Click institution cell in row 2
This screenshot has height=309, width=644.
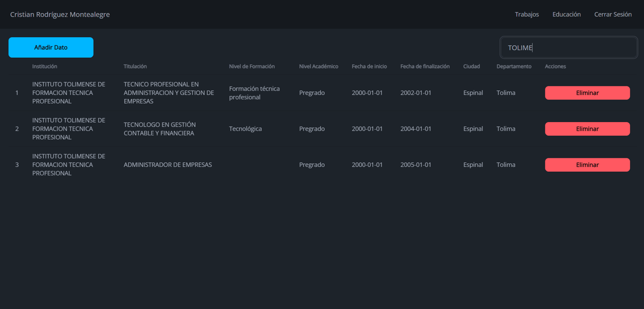pos(69,129)
